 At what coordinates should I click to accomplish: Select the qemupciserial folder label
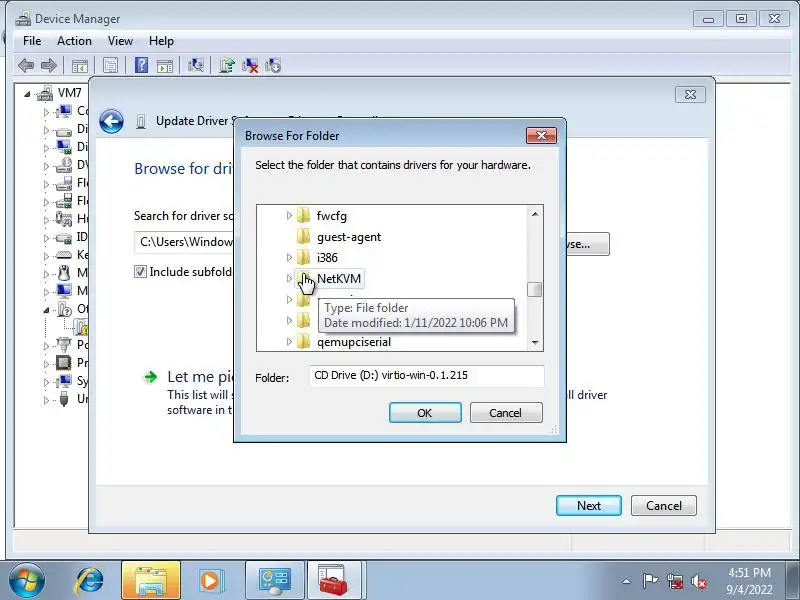(354, 341)
